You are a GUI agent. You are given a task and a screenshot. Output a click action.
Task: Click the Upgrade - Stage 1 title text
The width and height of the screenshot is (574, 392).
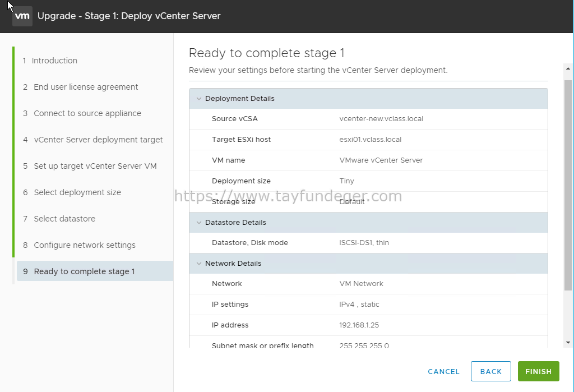[x=129, y=16]
